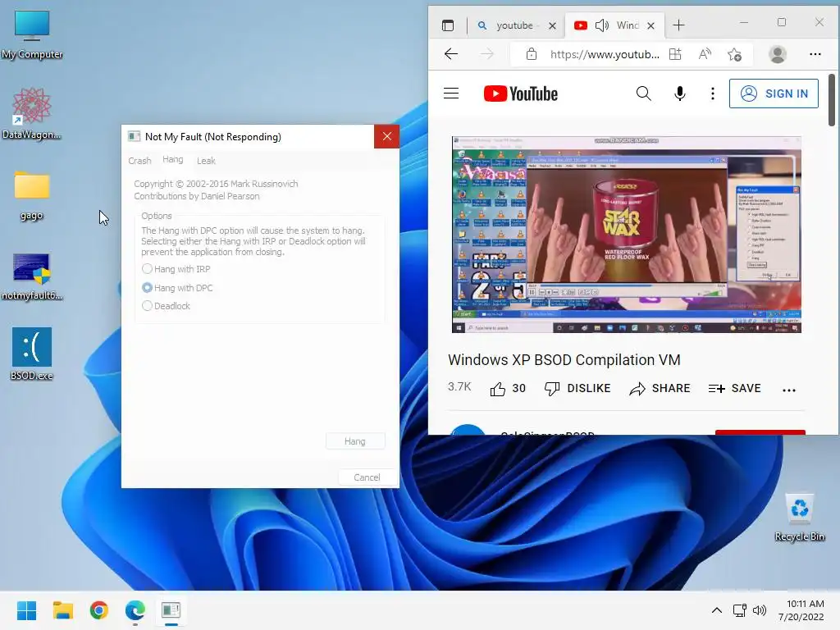
Task: Click SAVE to add to playlist
Action: (734, 388)
